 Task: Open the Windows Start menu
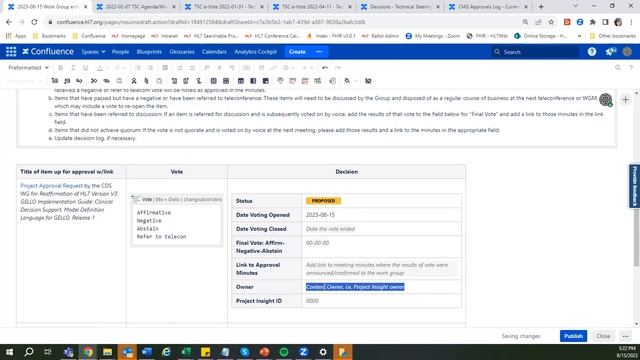coord(9,352)
